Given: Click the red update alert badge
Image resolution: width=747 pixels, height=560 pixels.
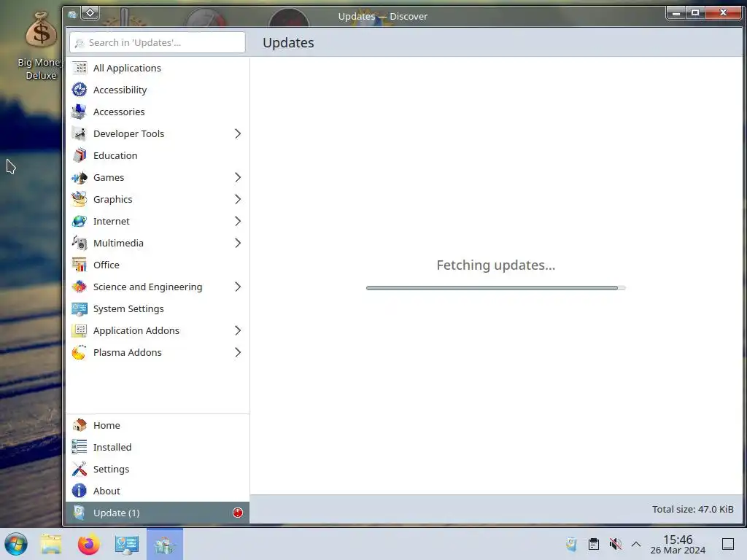Looking at the screenshot, I should [x=238, y=513].
